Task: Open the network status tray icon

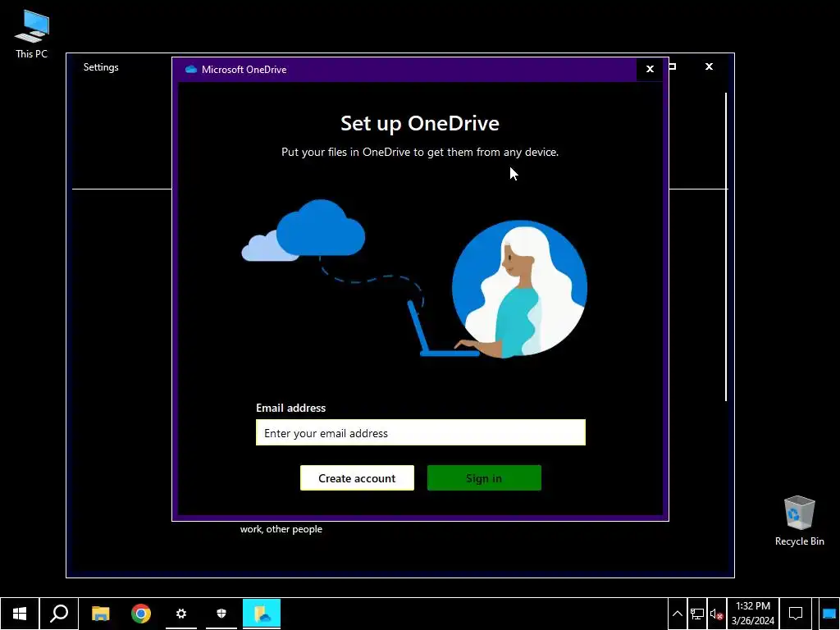Action: point(696,614)
